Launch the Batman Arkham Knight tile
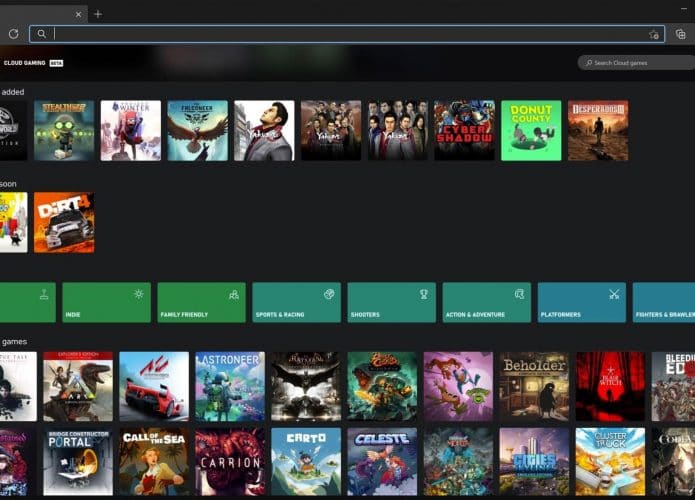 tap(306, 387)
